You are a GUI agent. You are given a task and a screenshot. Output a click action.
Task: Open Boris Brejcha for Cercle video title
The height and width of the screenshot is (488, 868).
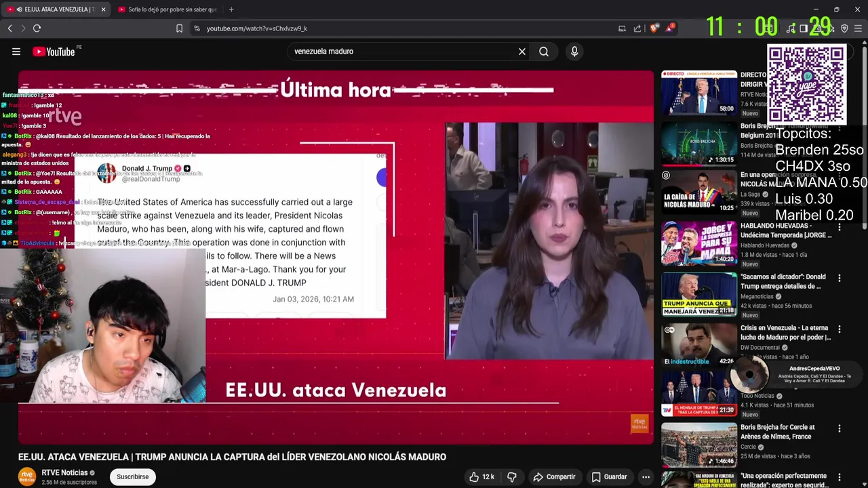778,432
